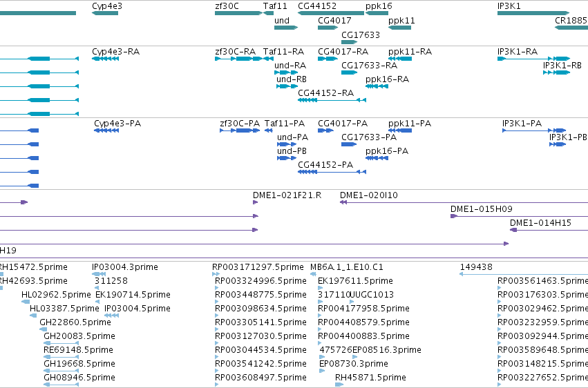Click the ppk11-PA protein label
The width and height of the screenshot is (588, 388).
point(410,124)
